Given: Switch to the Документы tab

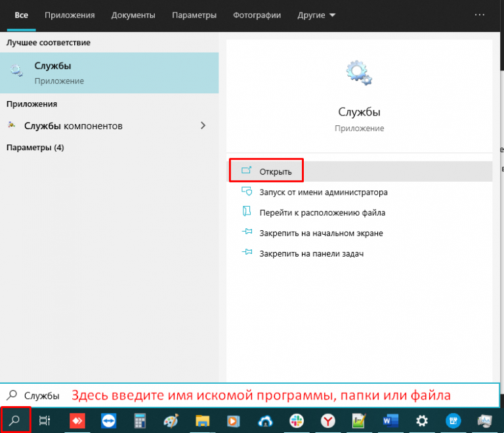Looking at the screenshot, I should pos(133,14).
